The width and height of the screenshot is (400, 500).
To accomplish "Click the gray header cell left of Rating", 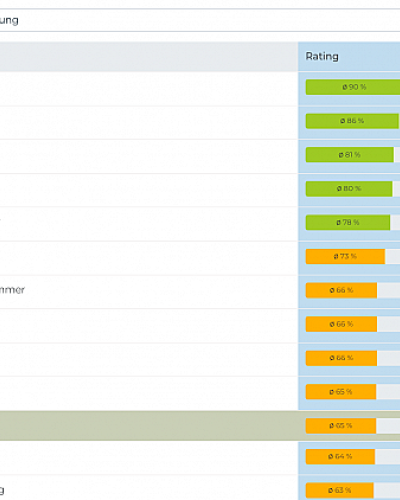I will [x=149, y=56].
